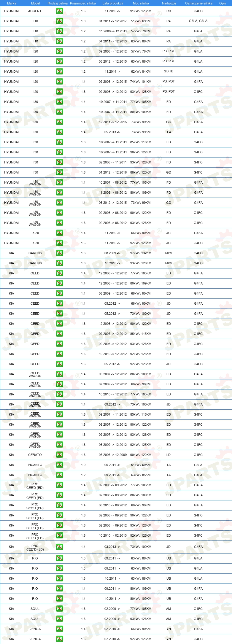Select the engine code cell G3LA, G3LA
The image size is (232, 644).
pyautogui.click(x=198, y=21)
